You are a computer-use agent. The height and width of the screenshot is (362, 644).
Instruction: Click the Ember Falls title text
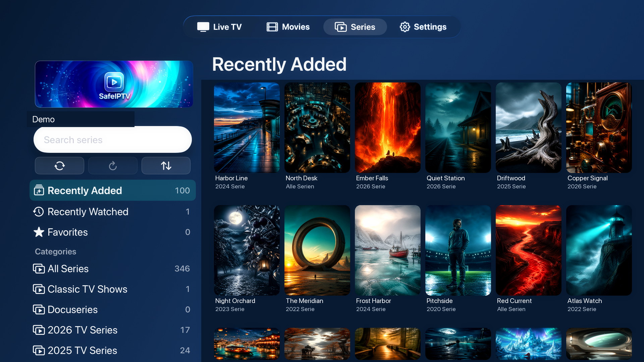pyautogui.click(x=372, y=178)
